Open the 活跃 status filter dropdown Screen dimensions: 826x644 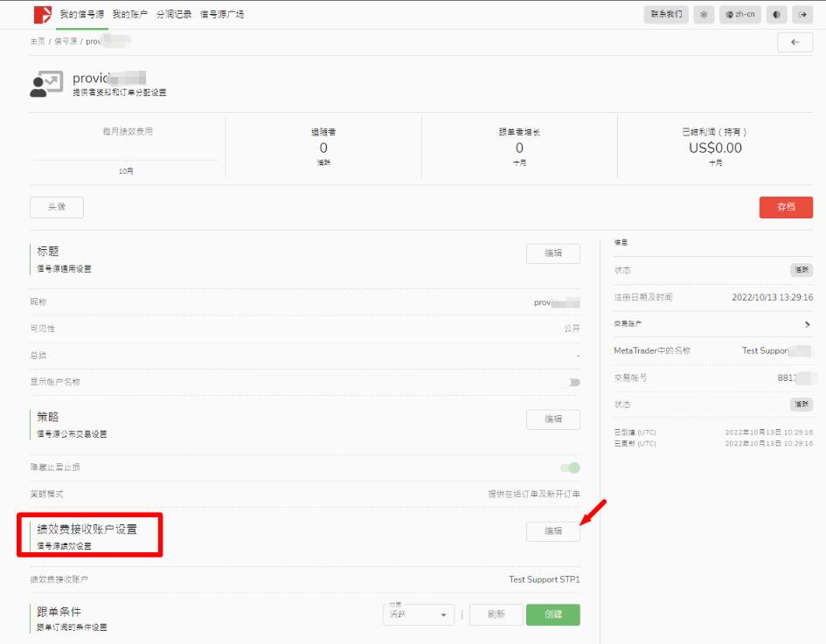pyautogui.click(x=419, y=615)
